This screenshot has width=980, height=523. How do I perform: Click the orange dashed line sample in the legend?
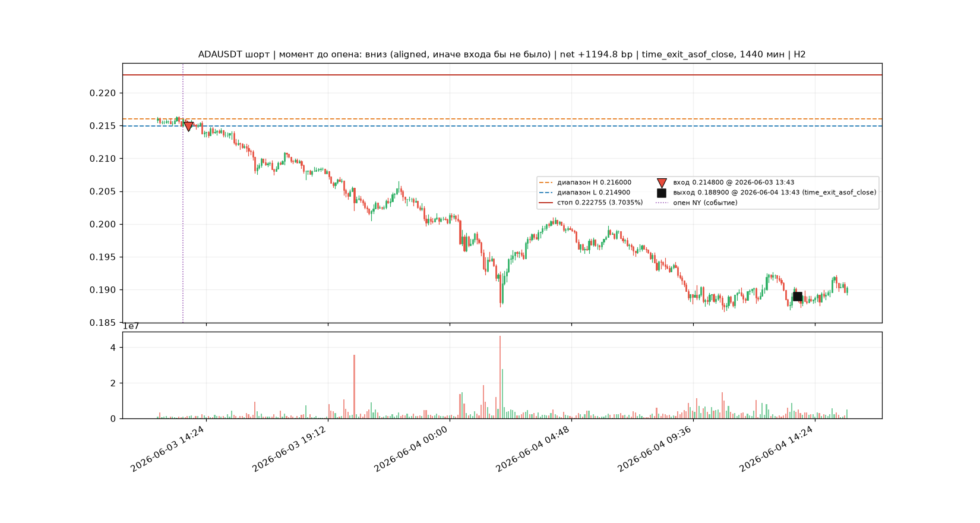click(545, 182)
